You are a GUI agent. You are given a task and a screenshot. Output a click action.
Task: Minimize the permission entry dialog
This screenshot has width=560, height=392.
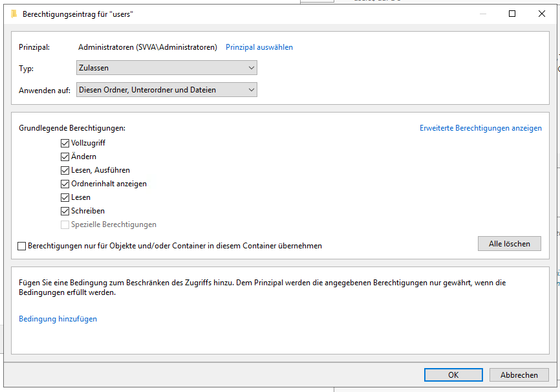(483, 14)
